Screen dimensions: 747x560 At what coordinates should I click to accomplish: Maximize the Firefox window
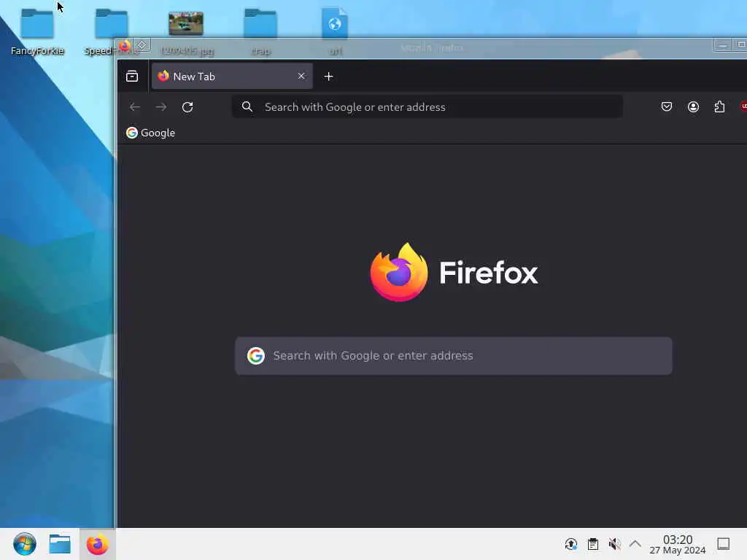pos(740,45)
